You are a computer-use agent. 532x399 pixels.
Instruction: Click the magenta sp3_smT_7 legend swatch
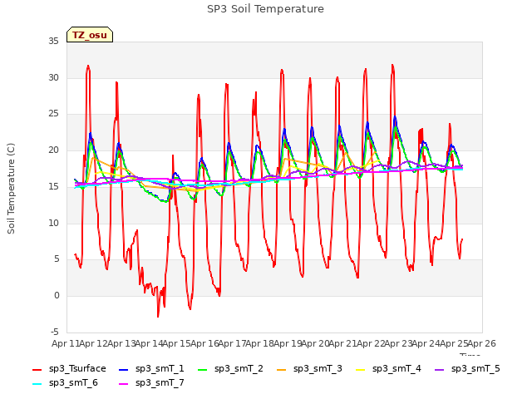(124, 384)
